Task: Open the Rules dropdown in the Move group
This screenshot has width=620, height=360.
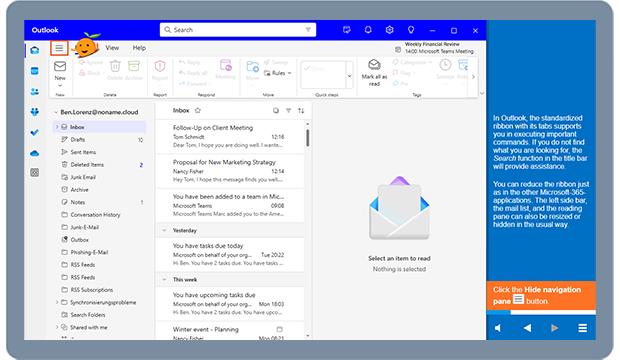Action: tap(278, 73)
